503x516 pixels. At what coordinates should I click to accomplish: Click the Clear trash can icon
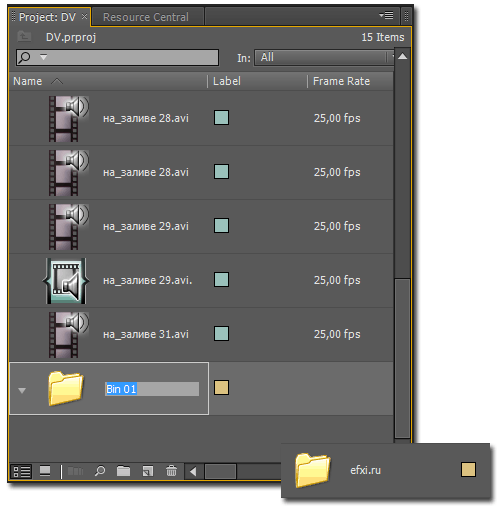coord(171,471)
